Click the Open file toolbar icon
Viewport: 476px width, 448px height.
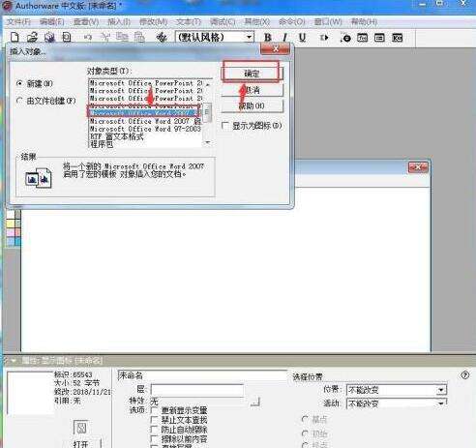coord(32,38)
